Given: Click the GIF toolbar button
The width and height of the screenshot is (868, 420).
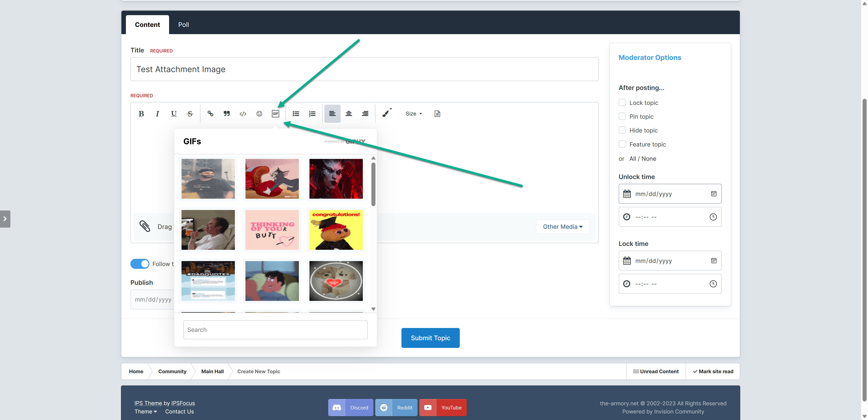Looking at the screenshot, I should [x=275, y=114].
